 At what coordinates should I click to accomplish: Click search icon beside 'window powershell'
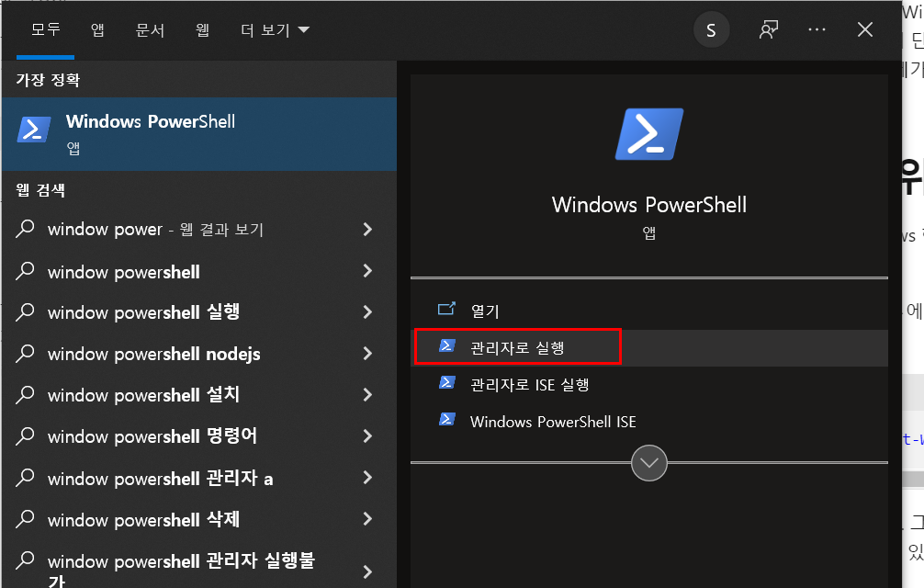point(26,270)
